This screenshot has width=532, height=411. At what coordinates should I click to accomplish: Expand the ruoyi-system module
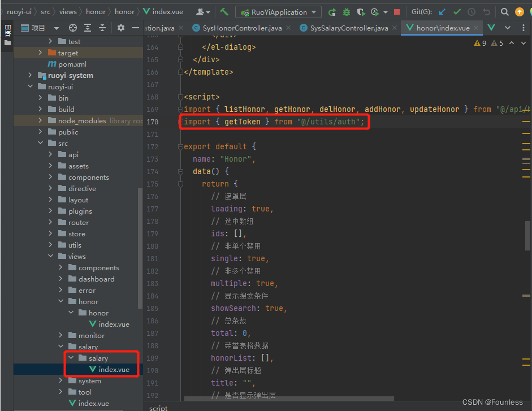tap(30, 75)
